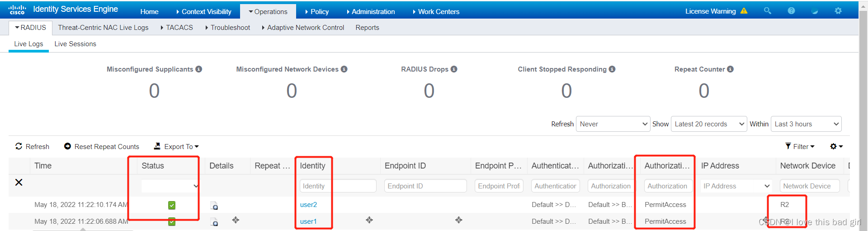868x231 pixels.
Task: Click Reset Repeat Counts button
Action: [102, 146]
